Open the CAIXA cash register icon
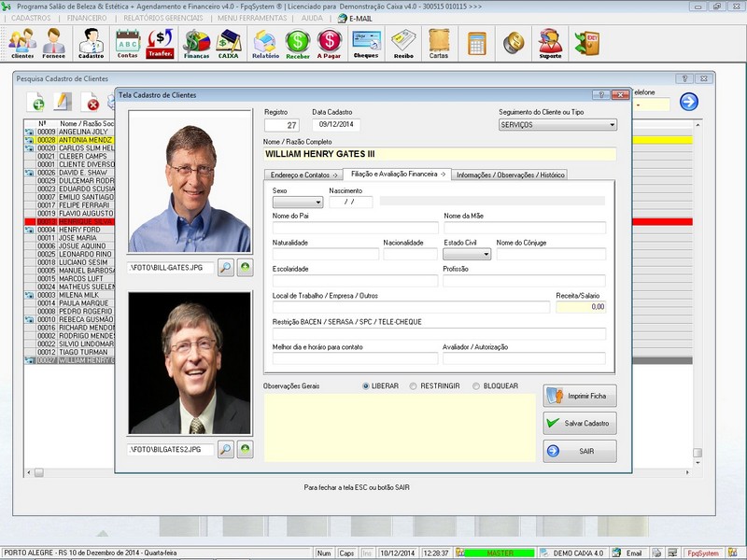Screen dimensions: 747x560 tap(228, 43)
